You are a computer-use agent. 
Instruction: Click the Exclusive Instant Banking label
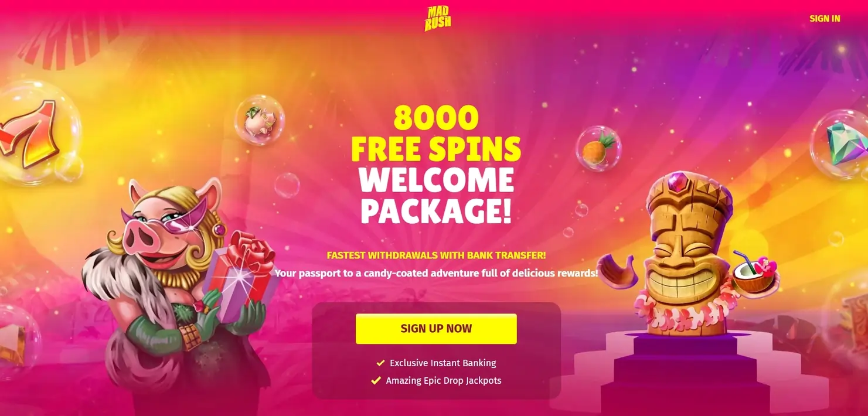443,363
